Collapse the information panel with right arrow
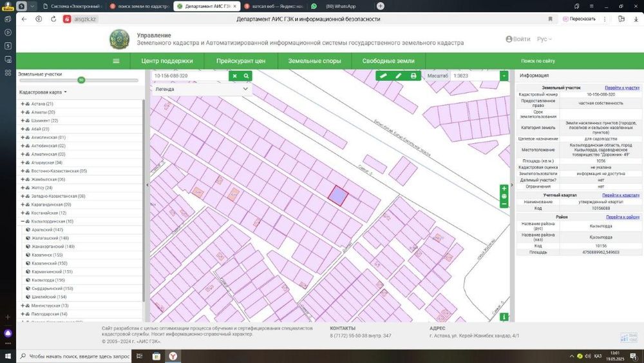 pos(512,185)
